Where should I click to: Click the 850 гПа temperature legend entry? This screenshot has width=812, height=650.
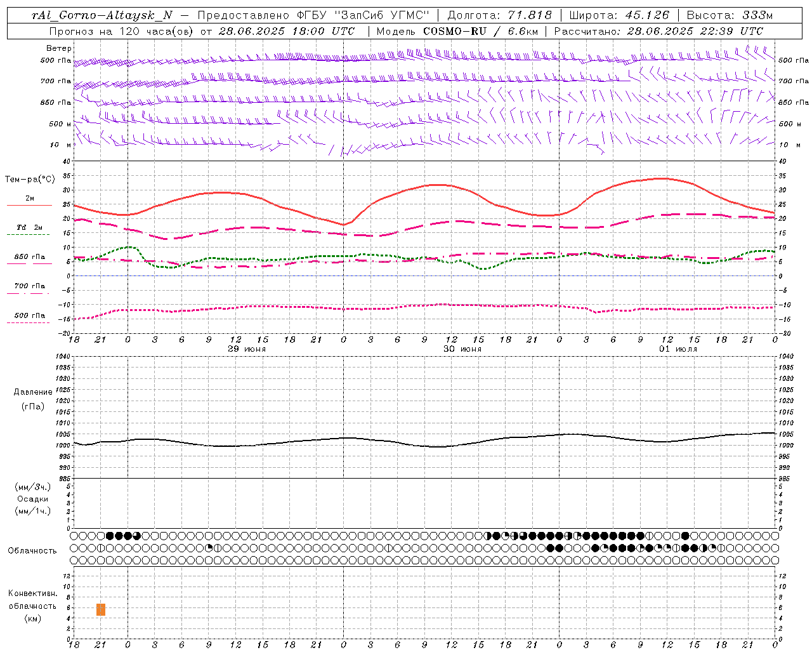click(29, 257)
